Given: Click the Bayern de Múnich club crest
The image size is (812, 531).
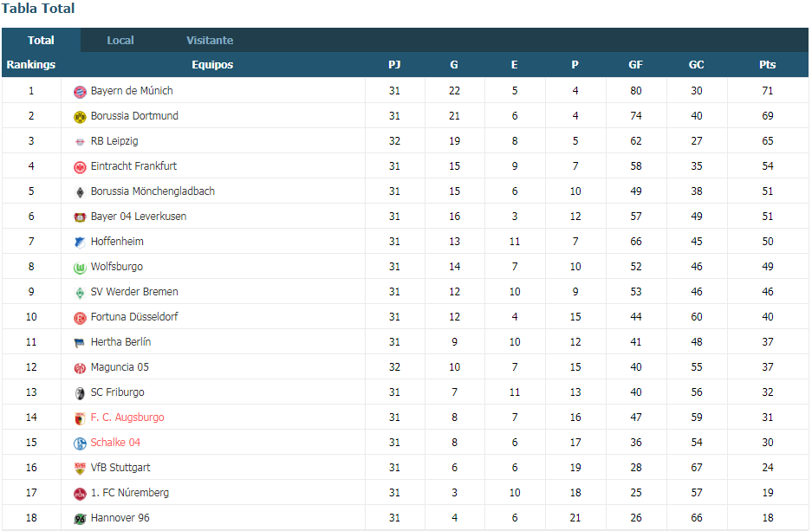Looking at the screenshot, I should click(80, 92).
